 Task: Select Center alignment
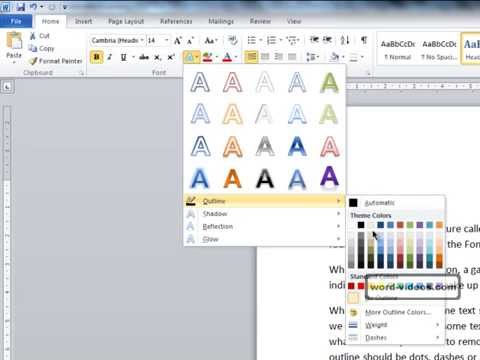[265, 57]
